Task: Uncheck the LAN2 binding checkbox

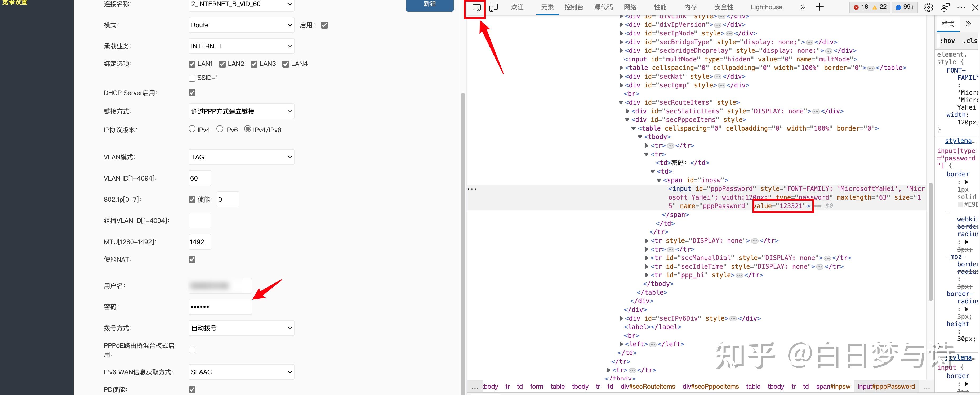Action: [222, 64]
